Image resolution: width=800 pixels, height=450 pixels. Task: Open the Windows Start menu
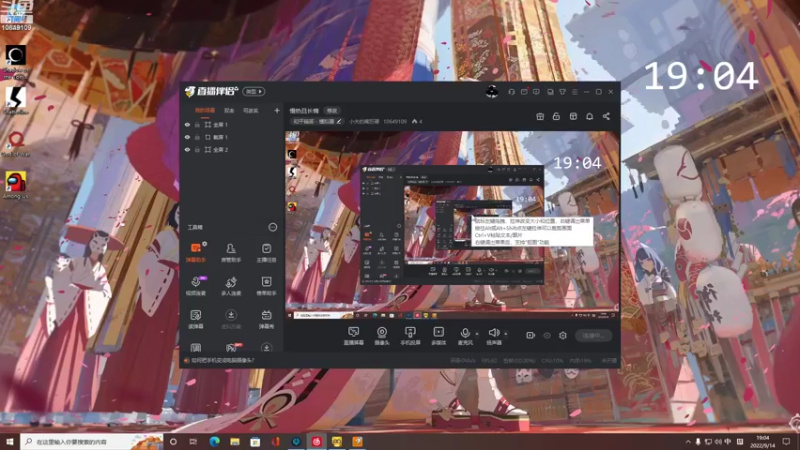[10, 441]
